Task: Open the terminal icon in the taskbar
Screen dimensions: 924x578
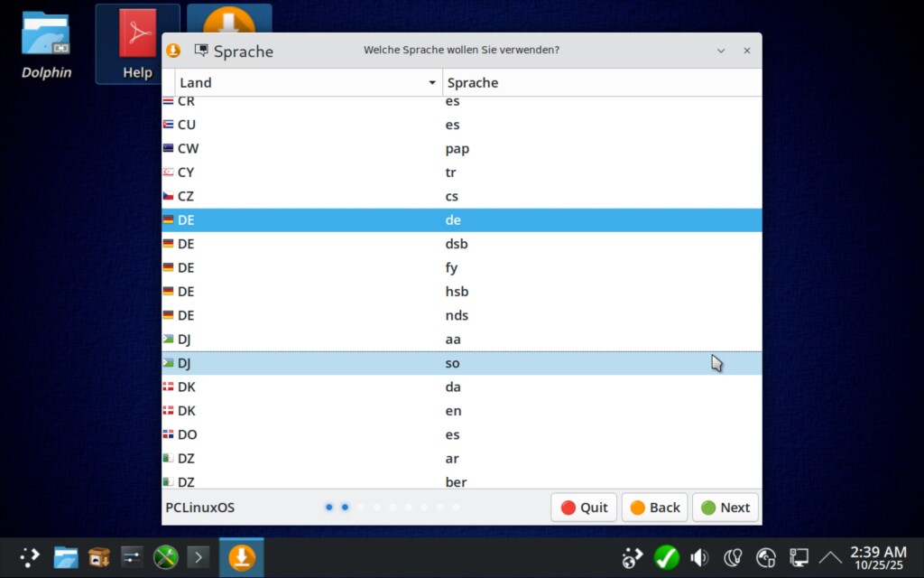Action: [x=199, y=557]
